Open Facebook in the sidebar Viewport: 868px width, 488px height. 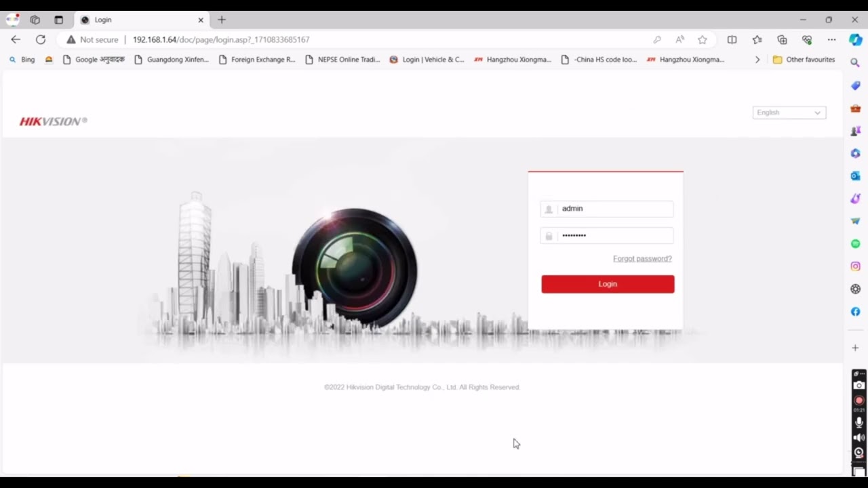point(855,312)
